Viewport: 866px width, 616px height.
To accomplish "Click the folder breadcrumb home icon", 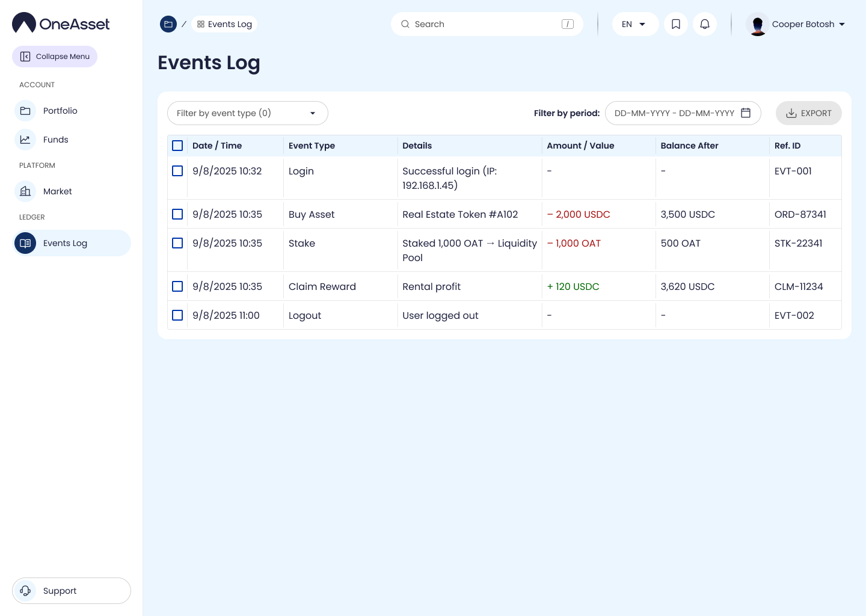I will tap(168, 24).
